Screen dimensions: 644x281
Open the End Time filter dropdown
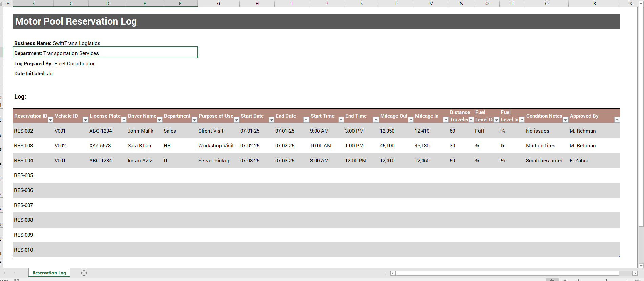(376, 120)
